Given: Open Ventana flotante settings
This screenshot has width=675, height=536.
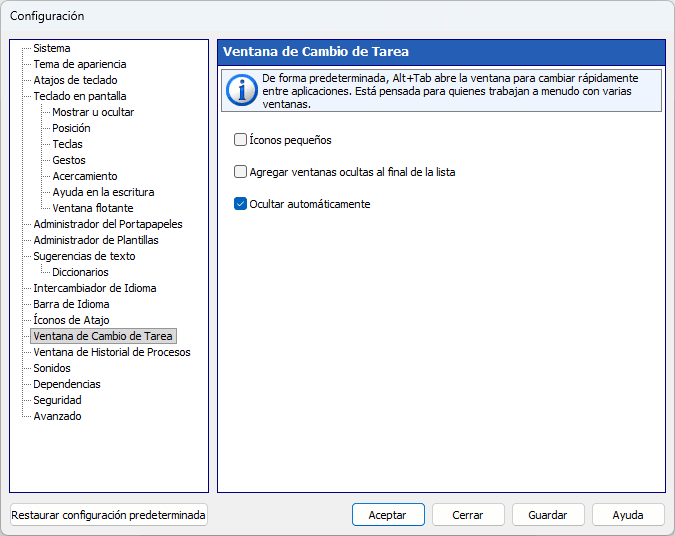Looking at the screenshot, I should pyautogui.click(x=93, y=208).
